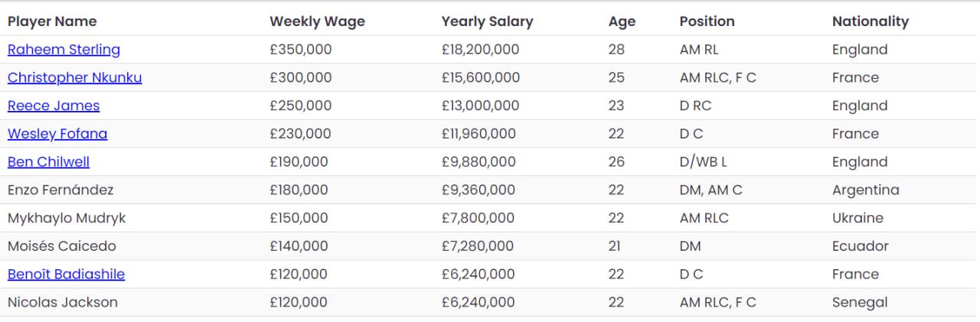This screenshot has width=980, height=322.
Task: Click the Christopher Nkunku link
Action: click(74, 78)
